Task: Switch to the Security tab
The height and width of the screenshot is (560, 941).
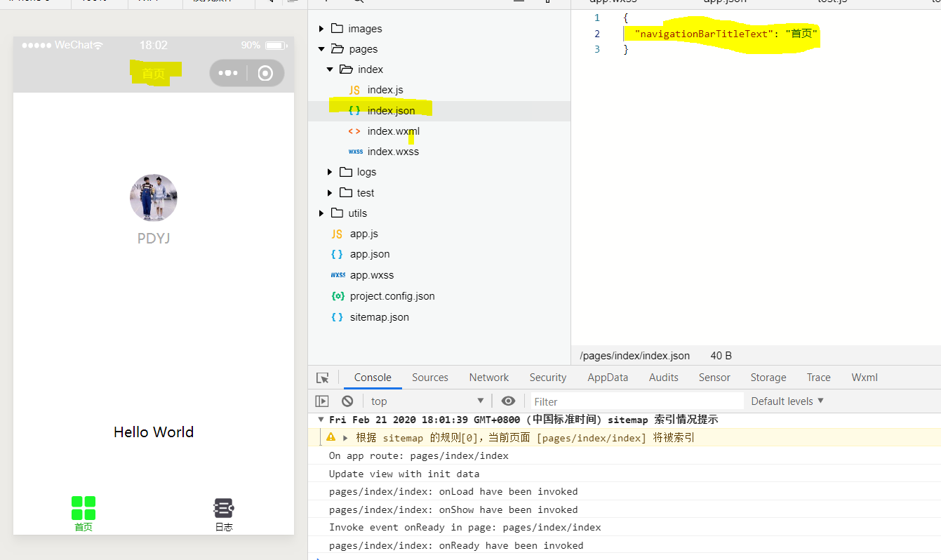Action: [x=548, y=378]
